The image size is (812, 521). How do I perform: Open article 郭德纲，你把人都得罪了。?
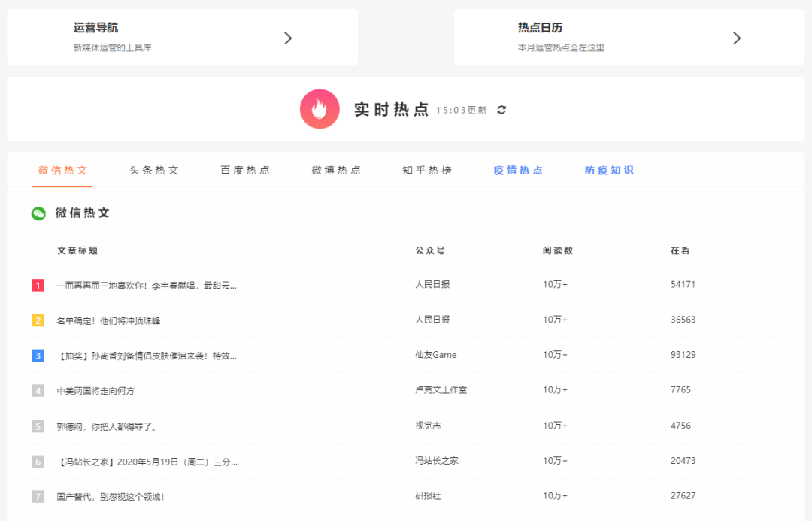click(x=107, y=427)
